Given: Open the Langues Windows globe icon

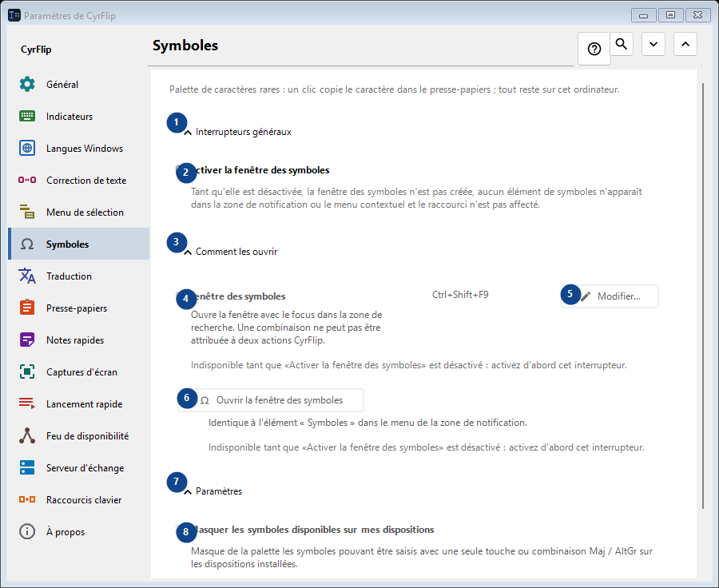Looking at the screenshot, I should tap(27, 148).
